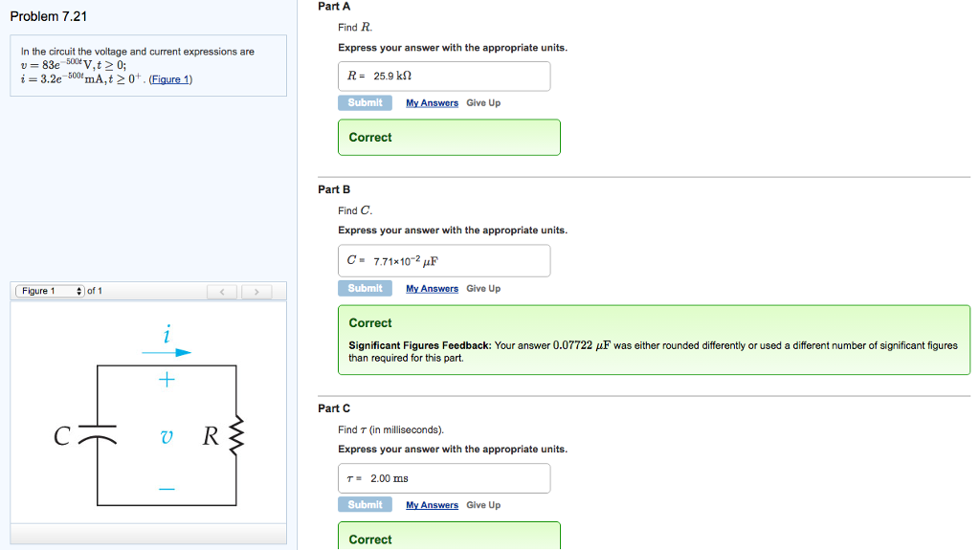The height and width of the screenshot is (550, 980).
Task: Click the scrollbar below the circuit figure
Action: click(x=148, y=533)
